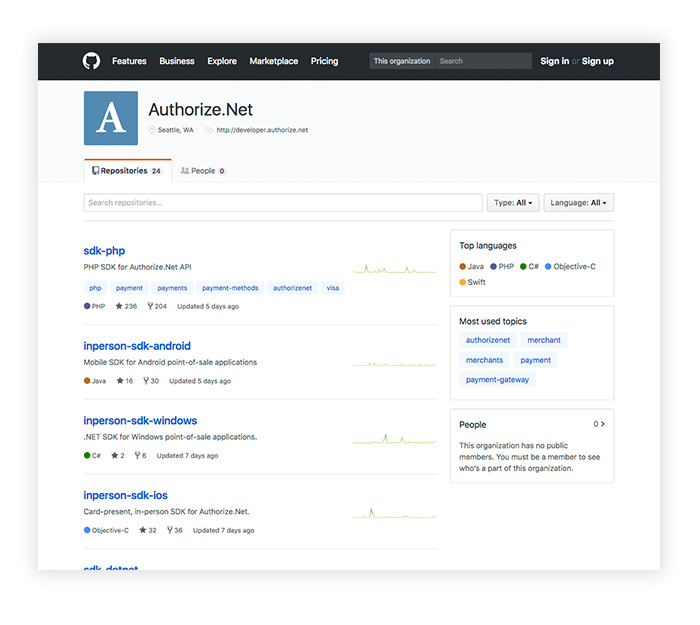The width and height of the screenshot is (700, 625).
Task: Open the inperson-sdk-android repository
Action: tap(137, 346)
